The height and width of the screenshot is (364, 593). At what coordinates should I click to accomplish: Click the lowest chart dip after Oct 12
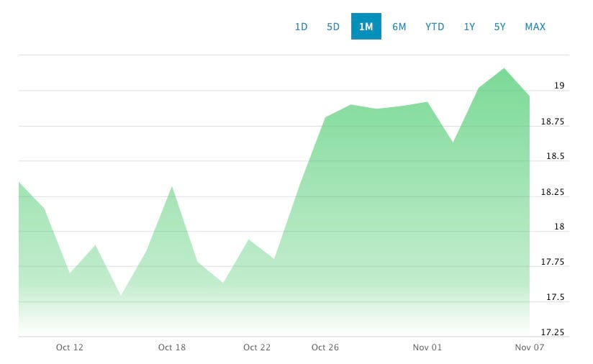coord(121,296)
